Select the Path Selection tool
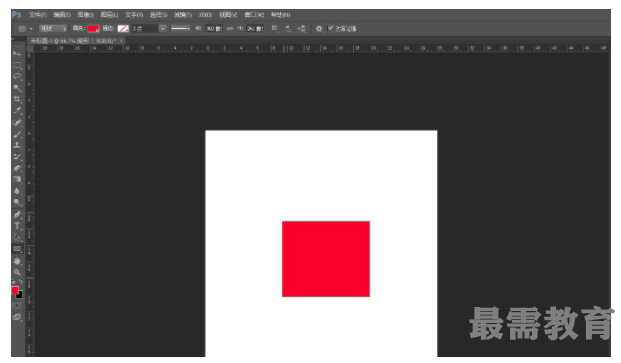 pos(17,238)
